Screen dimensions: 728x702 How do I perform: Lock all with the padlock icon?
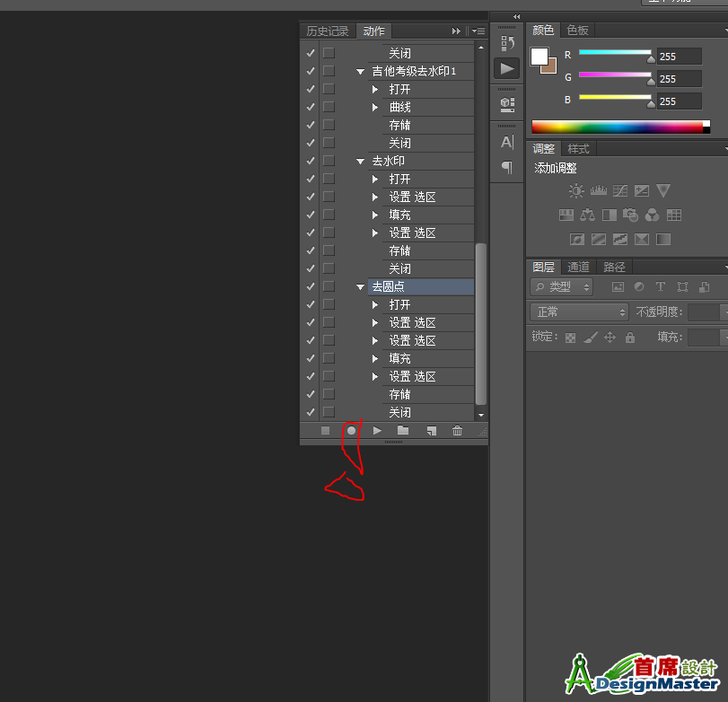(x=630, y=338)
